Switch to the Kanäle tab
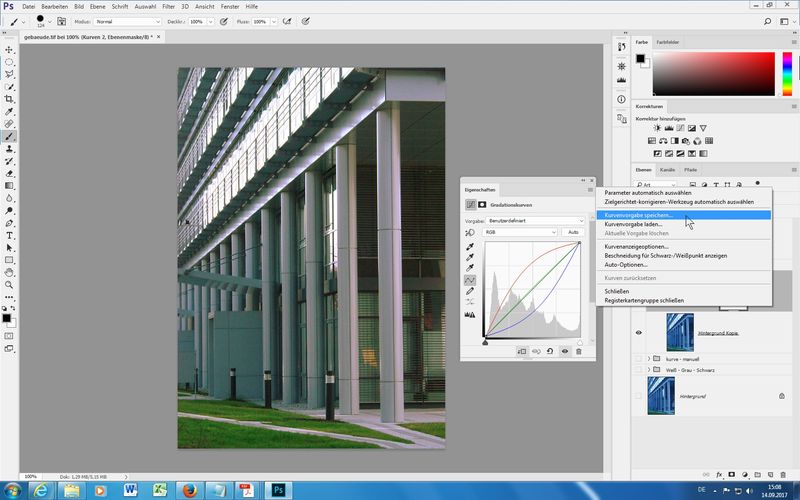 tap(667, 170)
